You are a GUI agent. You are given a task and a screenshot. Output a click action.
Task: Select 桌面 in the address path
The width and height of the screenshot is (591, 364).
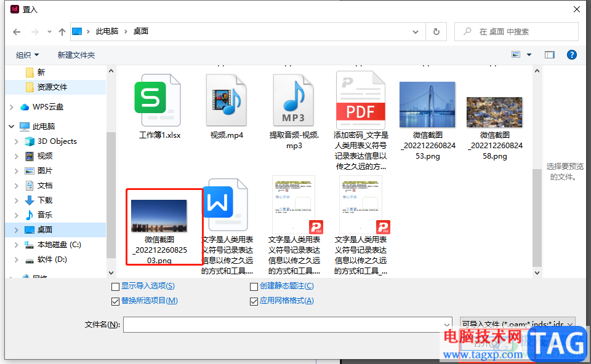click(x=140, y=31)
